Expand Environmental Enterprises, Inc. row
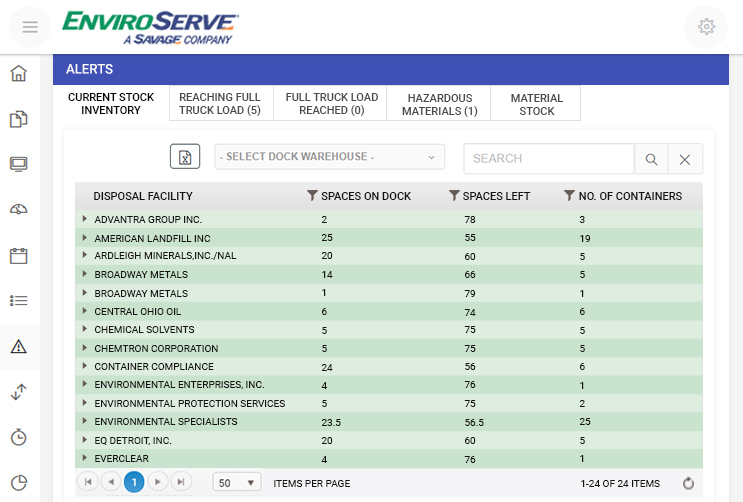This screenshot has width=743, height=502. (84, 384)
